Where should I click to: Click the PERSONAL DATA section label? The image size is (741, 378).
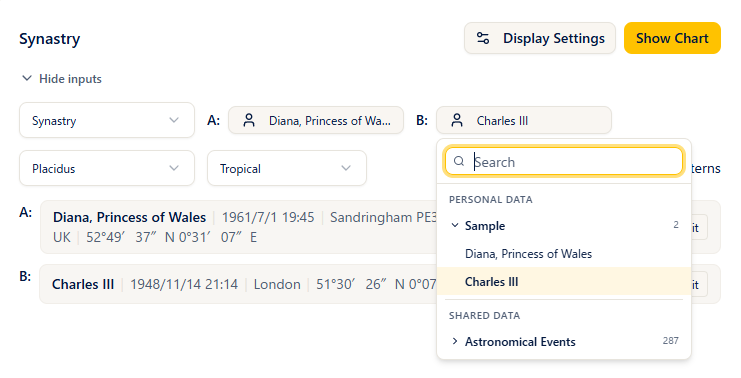tap(491, 200)
